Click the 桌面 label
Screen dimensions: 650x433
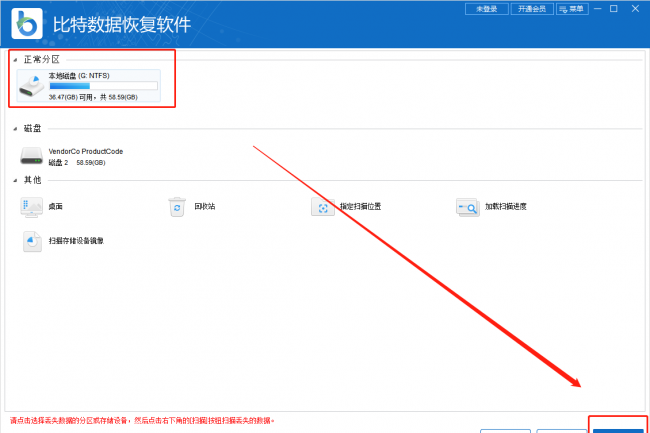tap(56, 206)
